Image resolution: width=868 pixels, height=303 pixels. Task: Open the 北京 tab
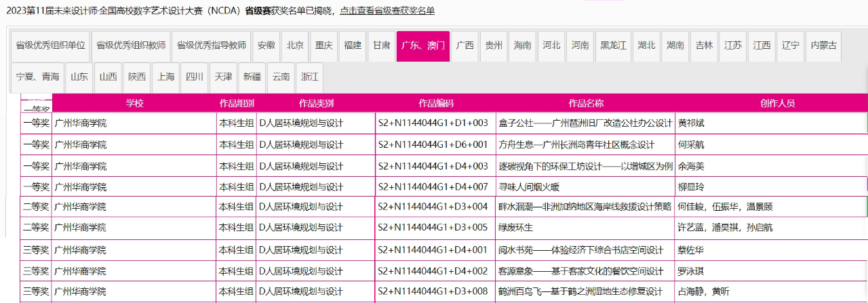(295, 46)
